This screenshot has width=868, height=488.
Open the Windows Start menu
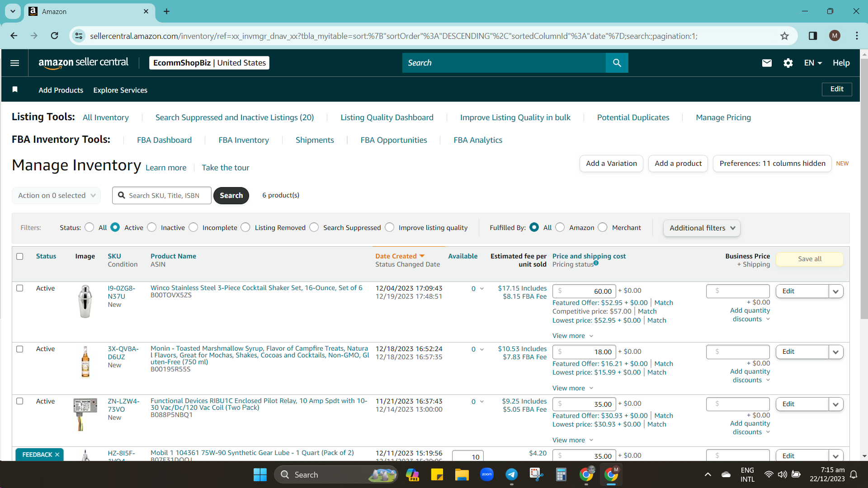point(260,474)
